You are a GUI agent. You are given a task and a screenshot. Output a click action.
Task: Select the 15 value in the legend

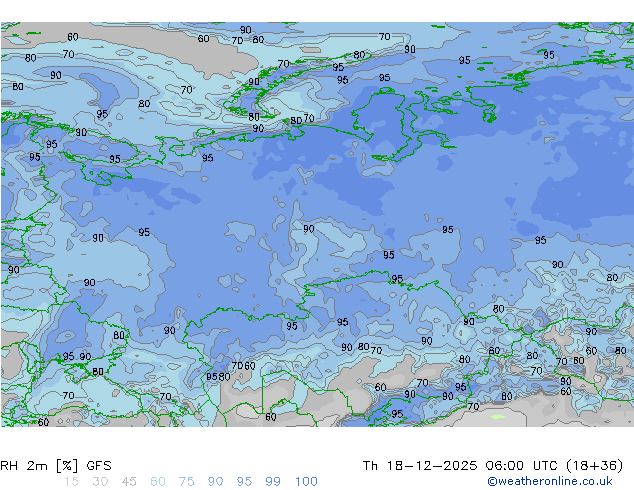[72, 482]
